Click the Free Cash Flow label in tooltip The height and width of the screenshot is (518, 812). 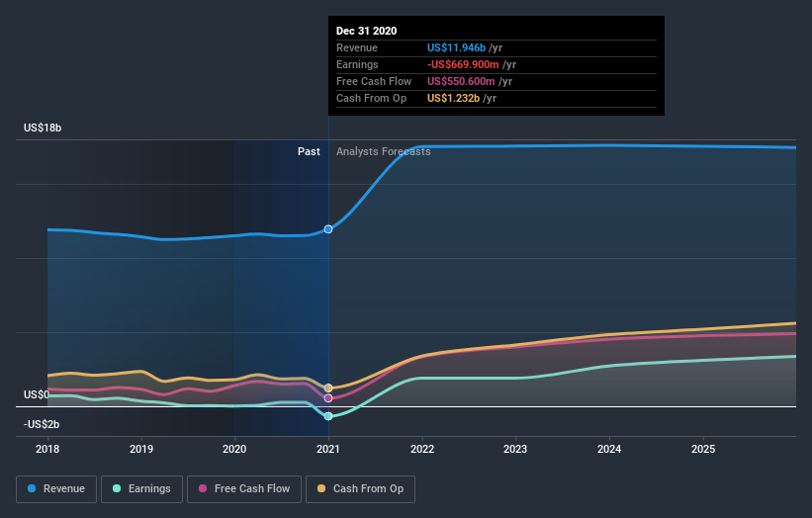pyautogui.click(x=374, y=82)
